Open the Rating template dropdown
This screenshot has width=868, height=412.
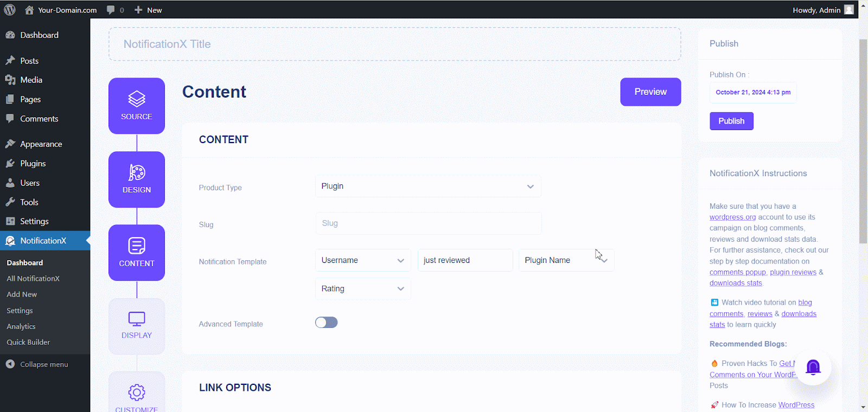click(363, 289)
